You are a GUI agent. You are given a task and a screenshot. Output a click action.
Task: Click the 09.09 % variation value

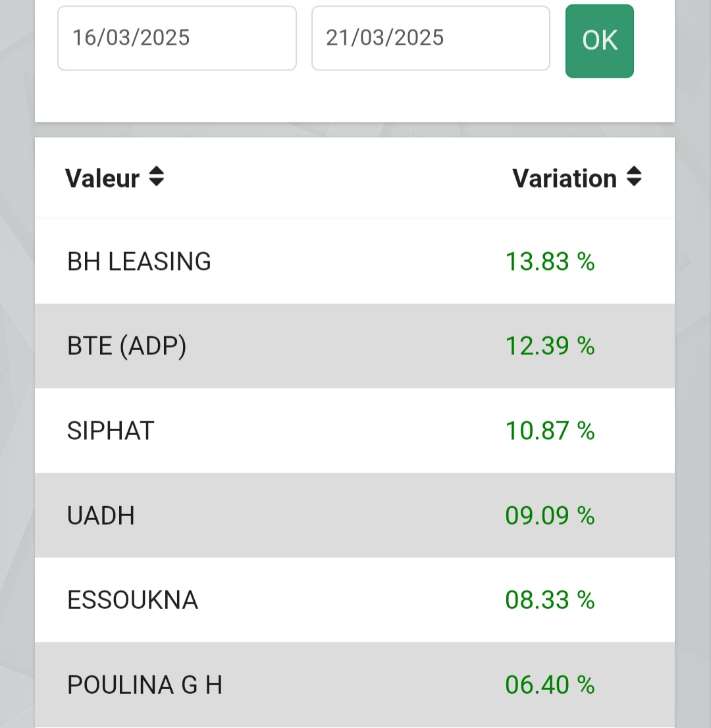click(x=550, y=515)
